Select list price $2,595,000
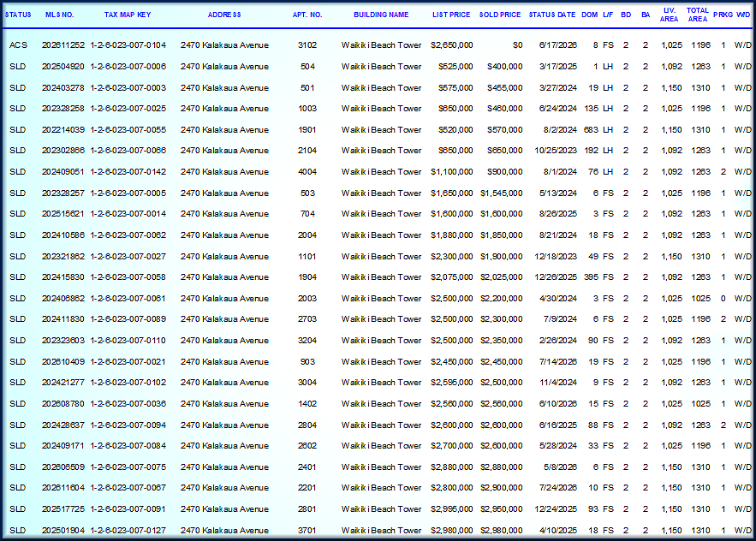Viewport: 756px width, 541px height. pos(452,383)
